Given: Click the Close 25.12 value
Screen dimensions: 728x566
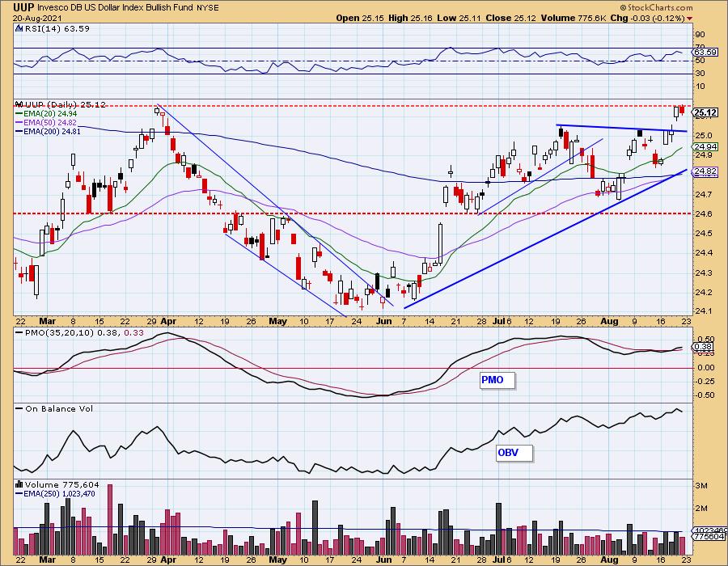Looking at the screenshot, I should coord(510,18).
